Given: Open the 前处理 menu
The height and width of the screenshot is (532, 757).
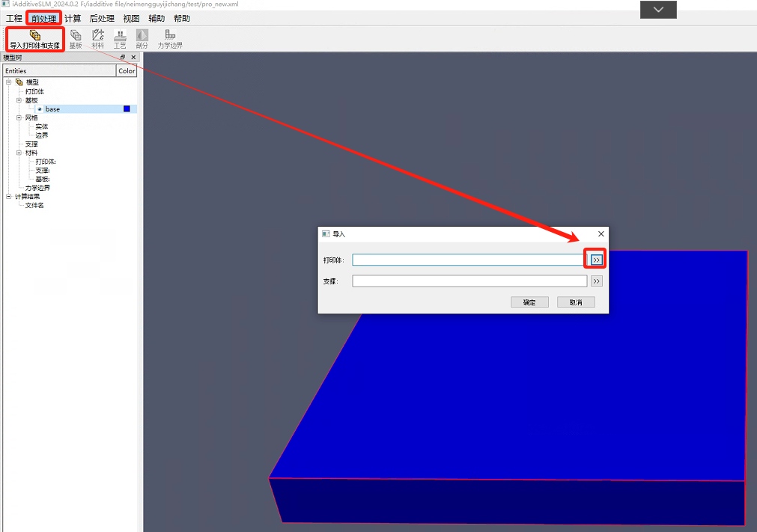Looking at the screenshot, I should pyautogui.click(x=44, y=18).
